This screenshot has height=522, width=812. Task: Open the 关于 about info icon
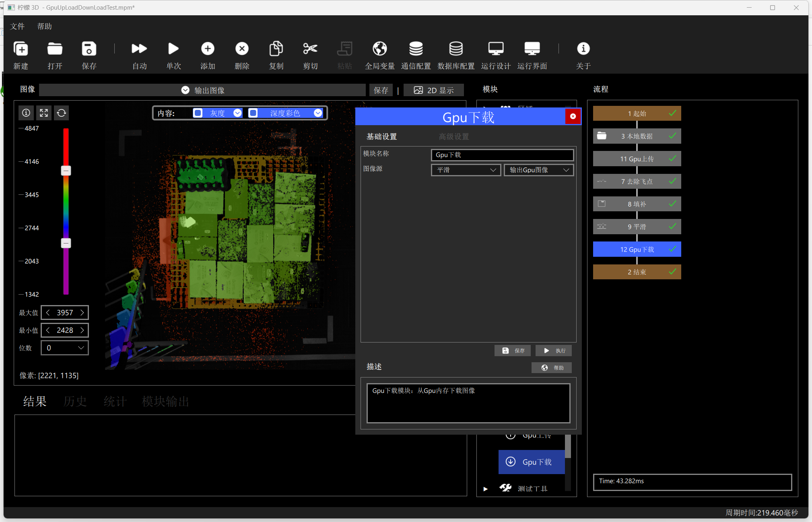coord(583,49)
